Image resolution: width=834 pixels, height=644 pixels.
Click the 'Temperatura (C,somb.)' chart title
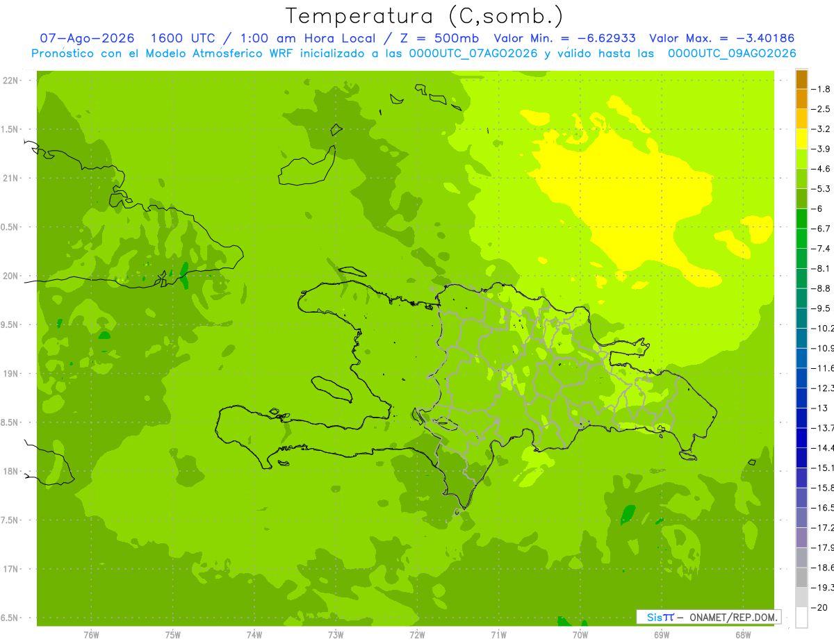coord(425,16)
